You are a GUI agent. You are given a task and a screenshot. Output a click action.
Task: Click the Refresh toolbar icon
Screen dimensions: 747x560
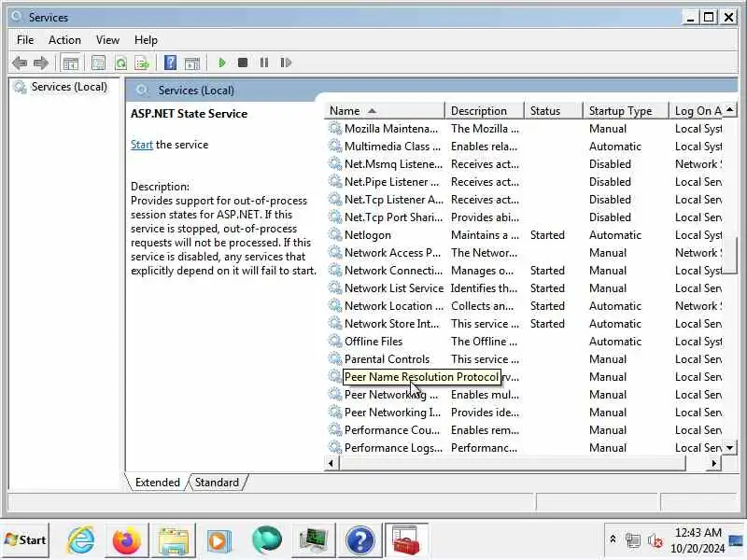121,63
